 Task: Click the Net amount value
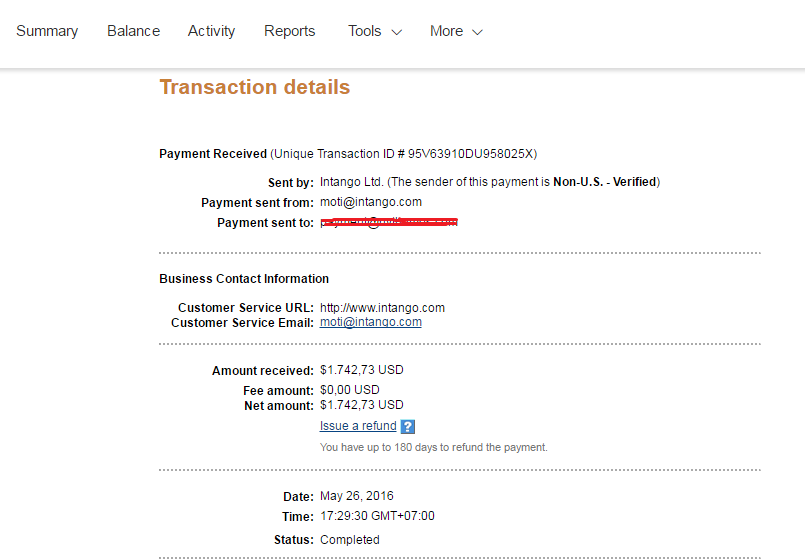(361, 405)
